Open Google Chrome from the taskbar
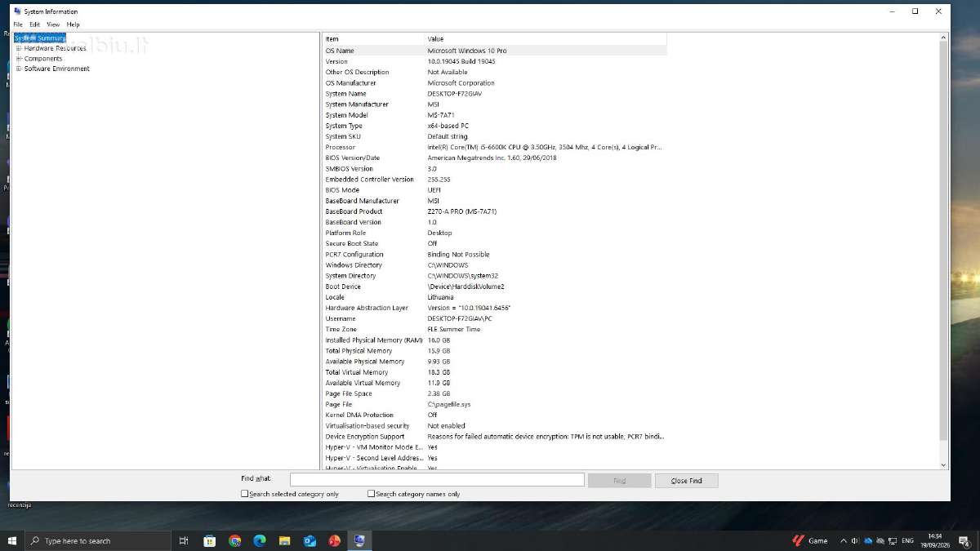The height and width of the screenshot is (551, 980). 235,540
